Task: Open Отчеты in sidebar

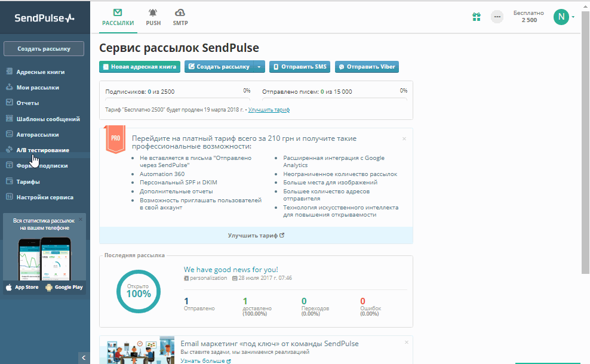Action: click(x=27, y=103)
